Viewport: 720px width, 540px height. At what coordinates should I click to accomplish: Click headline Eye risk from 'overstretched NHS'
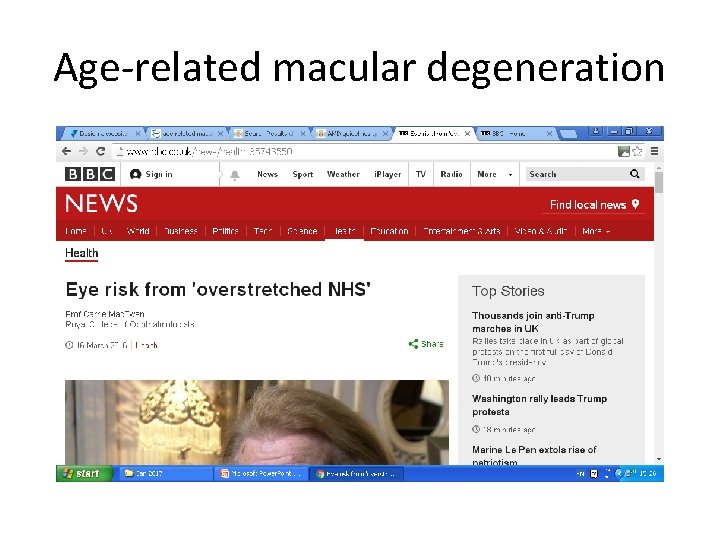coord(218,290)
